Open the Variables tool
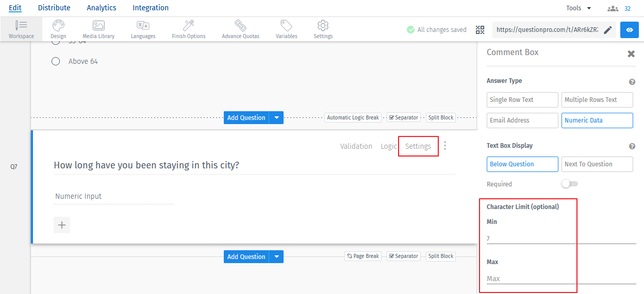 [x=286, y=29]
